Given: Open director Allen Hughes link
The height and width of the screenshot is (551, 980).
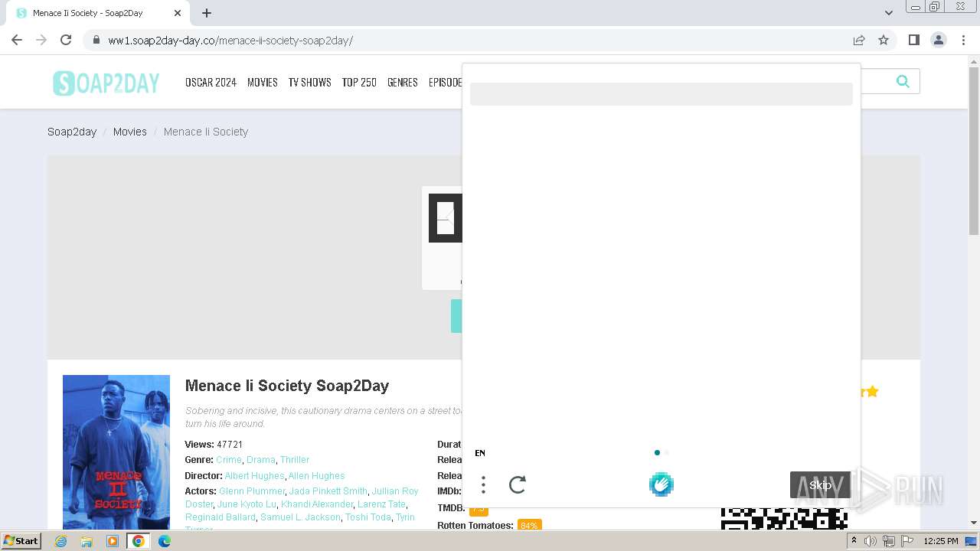Looking at the screenshot, I should coord(316,476).
